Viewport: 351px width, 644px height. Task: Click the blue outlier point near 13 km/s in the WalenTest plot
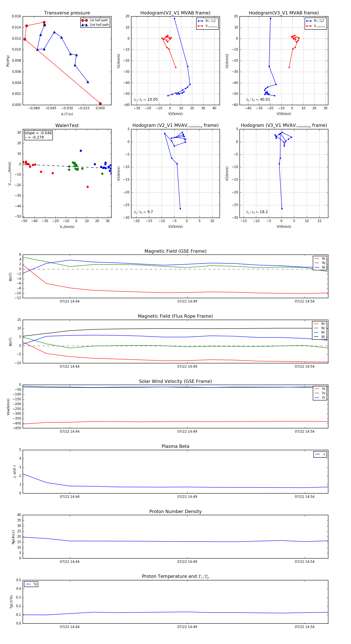[x=81, y=151]
